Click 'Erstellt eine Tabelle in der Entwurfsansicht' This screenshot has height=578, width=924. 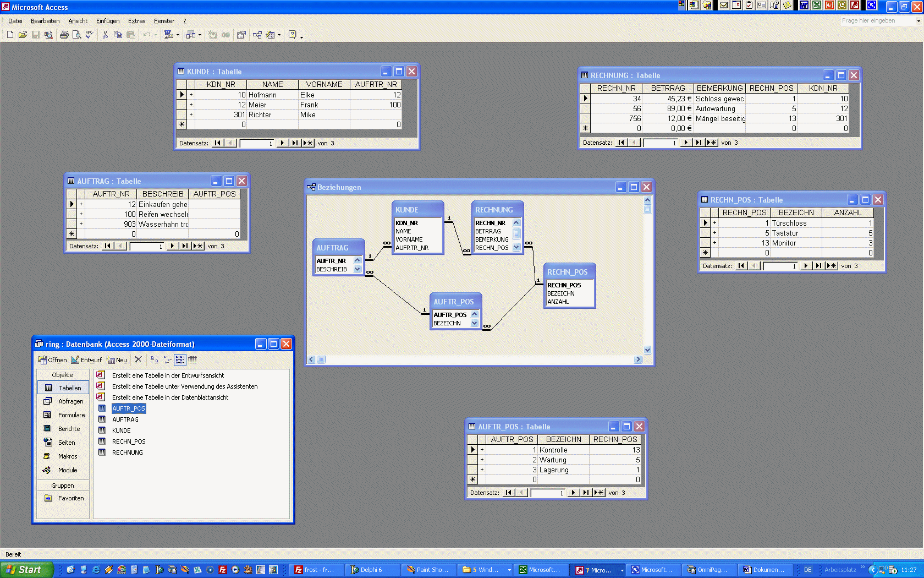point(168,375)
